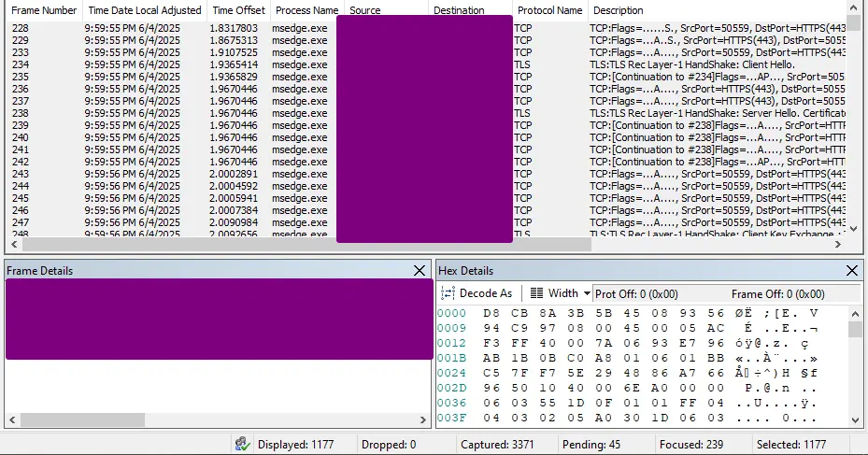Image resolution: width=868 pixels, height=455 pixels.
Task: Click Hex Details scrollbar up arrow
Action: [x=855, y=313]
